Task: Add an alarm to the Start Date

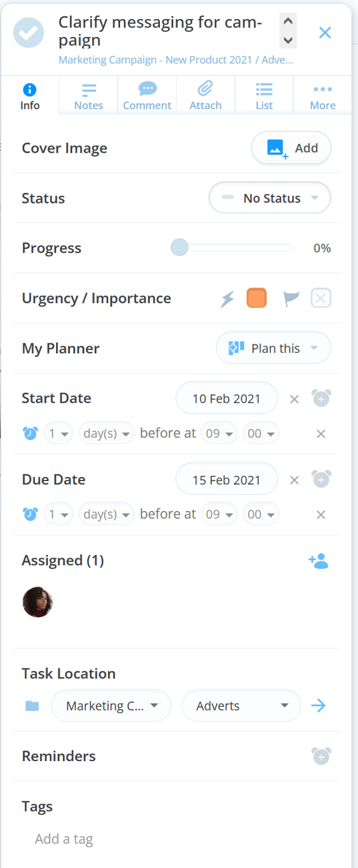Action: tap(321, 398)
